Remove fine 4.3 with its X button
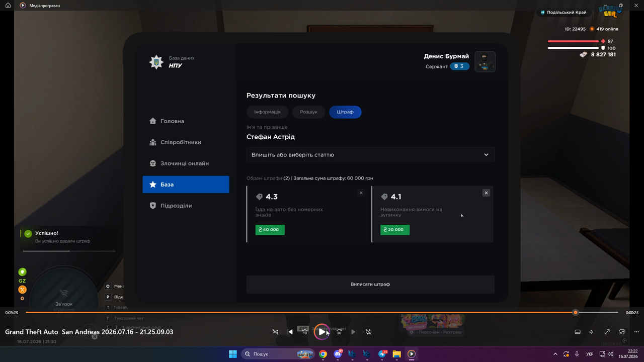Image resolution: width=644 pixels, height=362 pixels. point(361,193)
